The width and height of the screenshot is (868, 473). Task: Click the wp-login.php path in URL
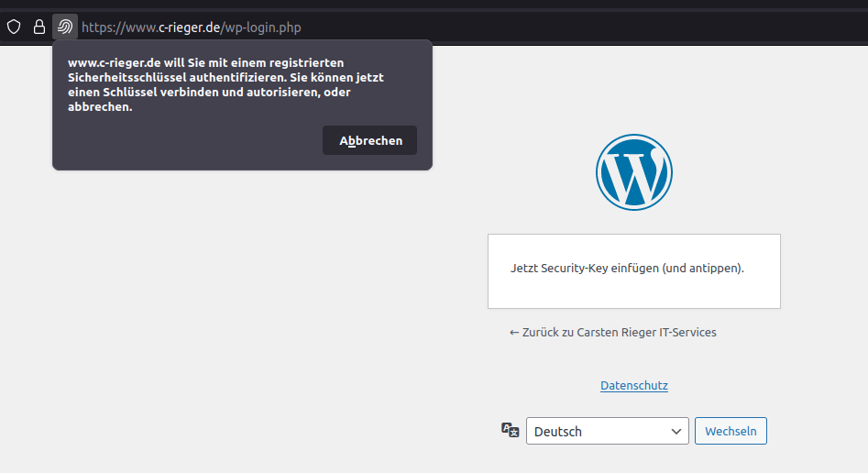[261, 27]
